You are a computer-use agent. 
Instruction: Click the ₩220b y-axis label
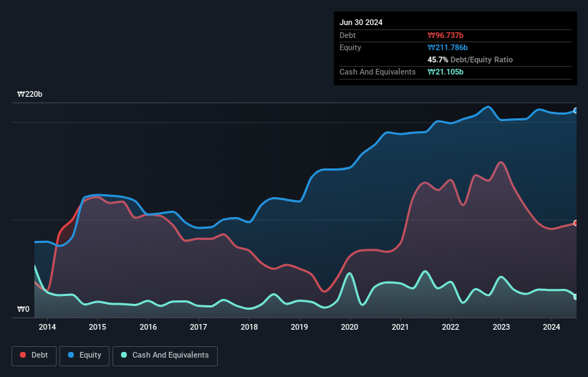click(29, 94)
